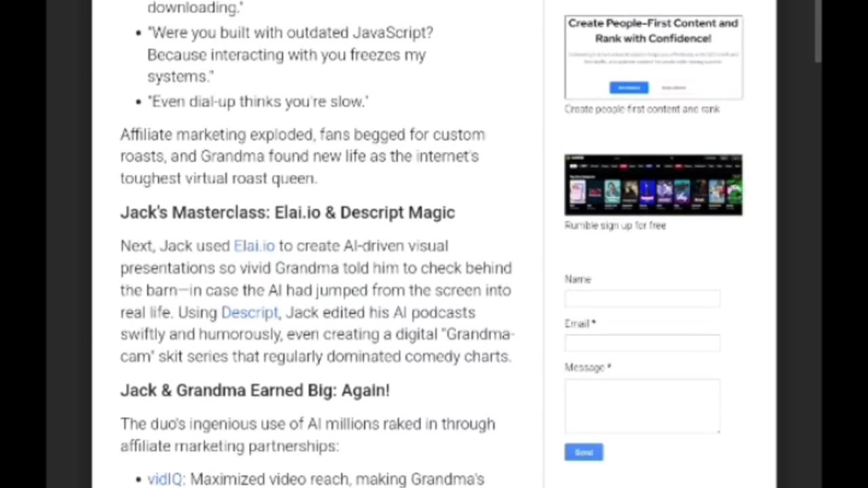The width and height of the screenshot is (868, 488).
Task: Click the blue button inside People-First banner
Action: pyautogui.click(x=629, y=87)
